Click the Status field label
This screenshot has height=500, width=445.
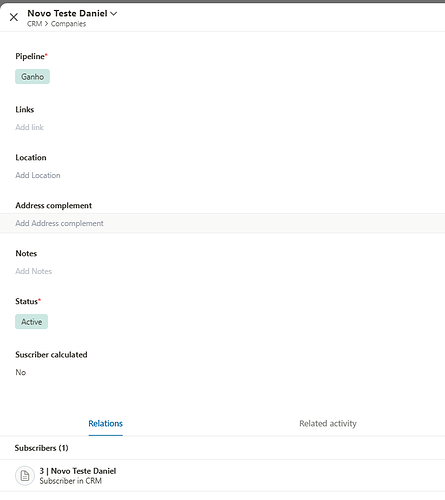click(x=28, y=301)
